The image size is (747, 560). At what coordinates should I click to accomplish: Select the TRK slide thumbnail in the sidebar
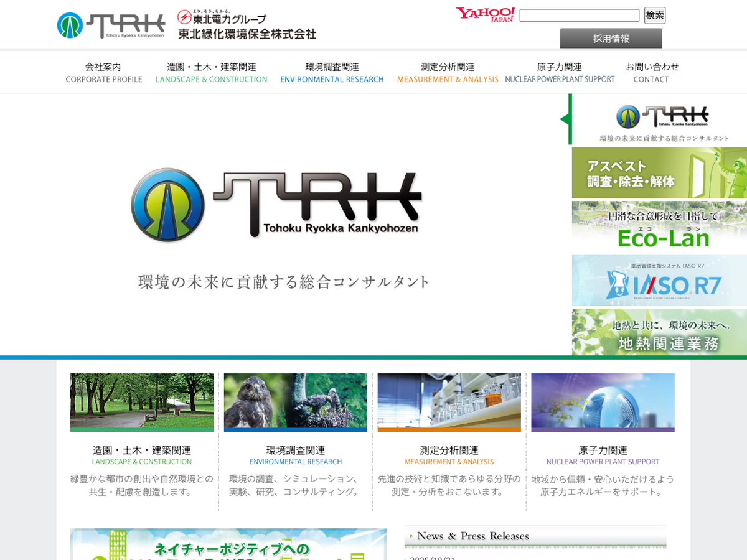click(660, 119)
